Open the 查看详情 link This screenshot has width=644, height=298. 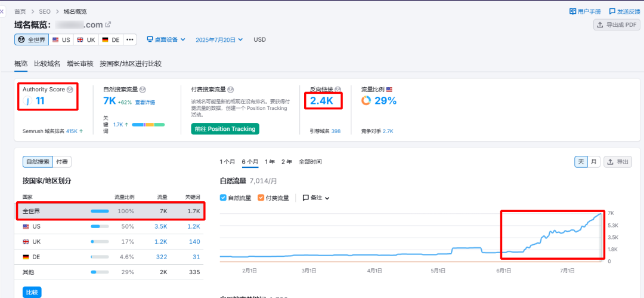(x=145, y=102)
